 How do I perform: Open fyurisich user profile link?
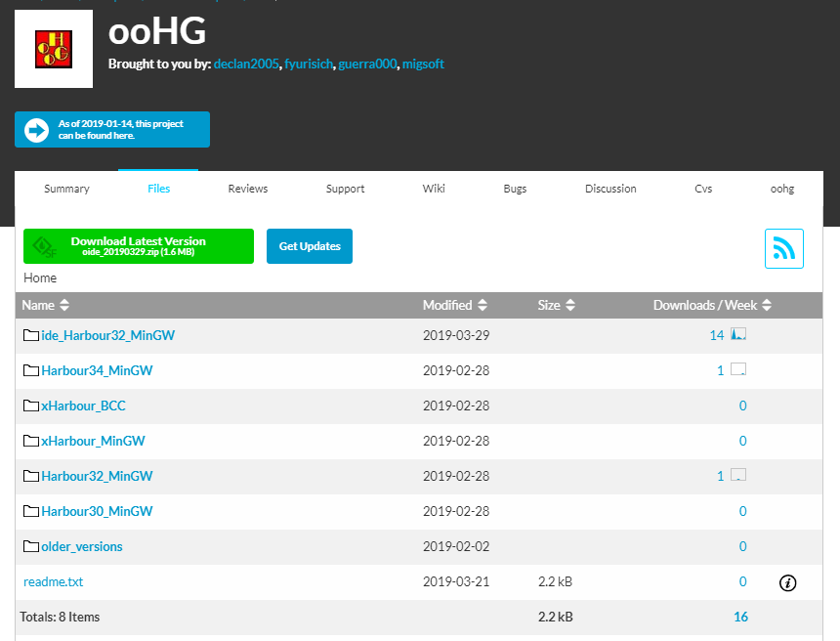tap(309, 64)
